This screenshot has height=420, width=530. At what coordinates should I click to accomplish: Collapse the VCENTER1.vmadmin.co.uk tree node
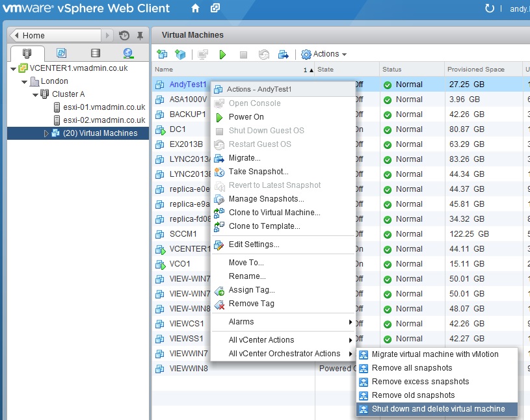13,69
